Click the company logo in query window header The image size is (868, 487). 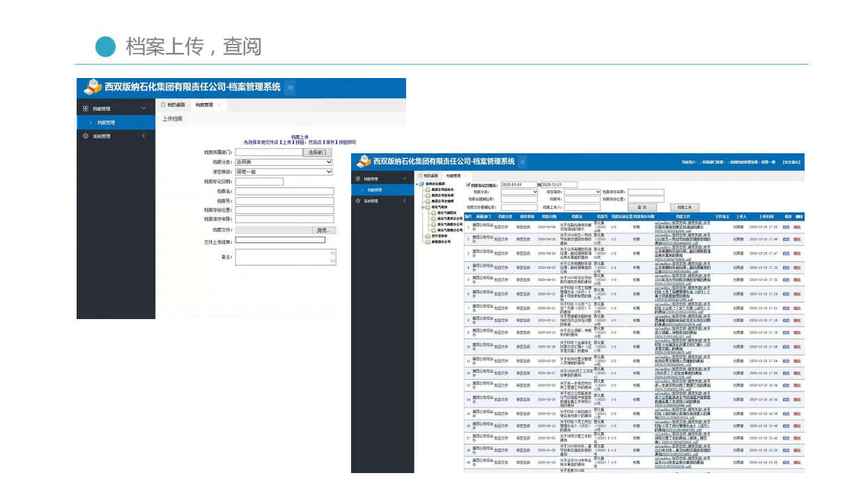coord(363,161)
